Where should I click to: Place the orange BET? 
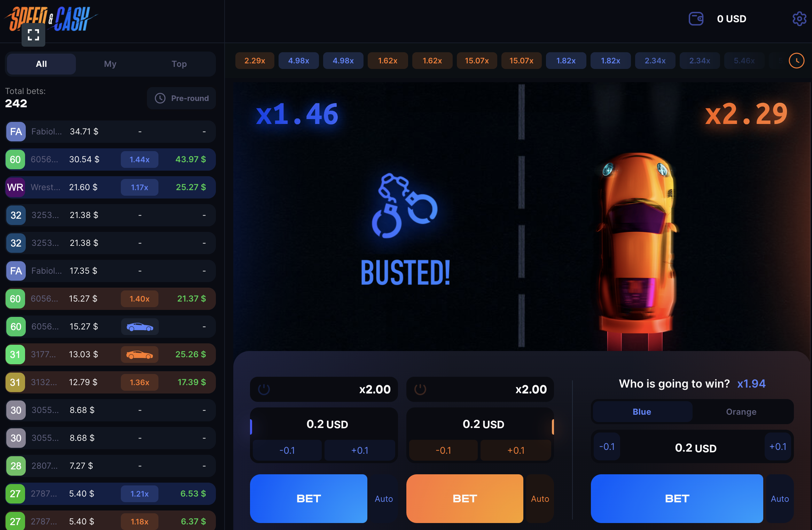(464, 499)
